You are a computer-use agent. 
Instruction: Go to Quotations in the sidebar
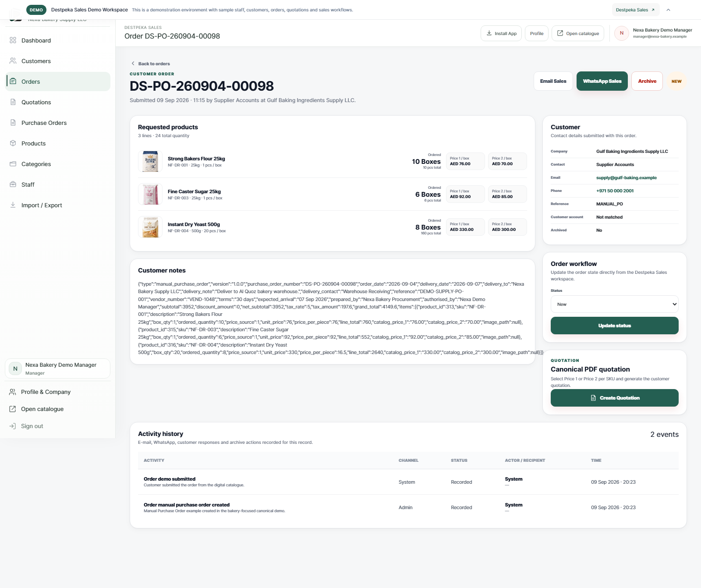point(57,102)
